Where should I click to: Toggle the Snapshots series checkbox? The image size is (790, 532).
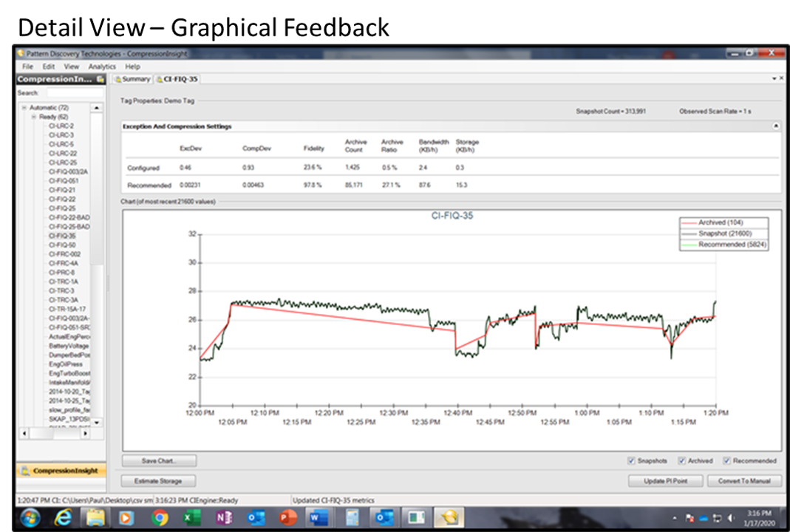(x=631, y=460)
